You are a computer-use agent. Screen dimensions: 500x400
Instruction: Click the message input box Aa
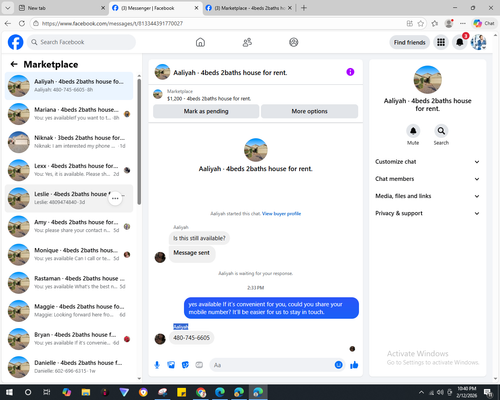[x=277, y=365]
